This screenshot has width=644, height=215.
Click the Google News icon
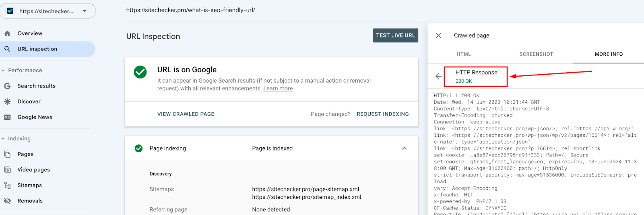click(7, 117)
